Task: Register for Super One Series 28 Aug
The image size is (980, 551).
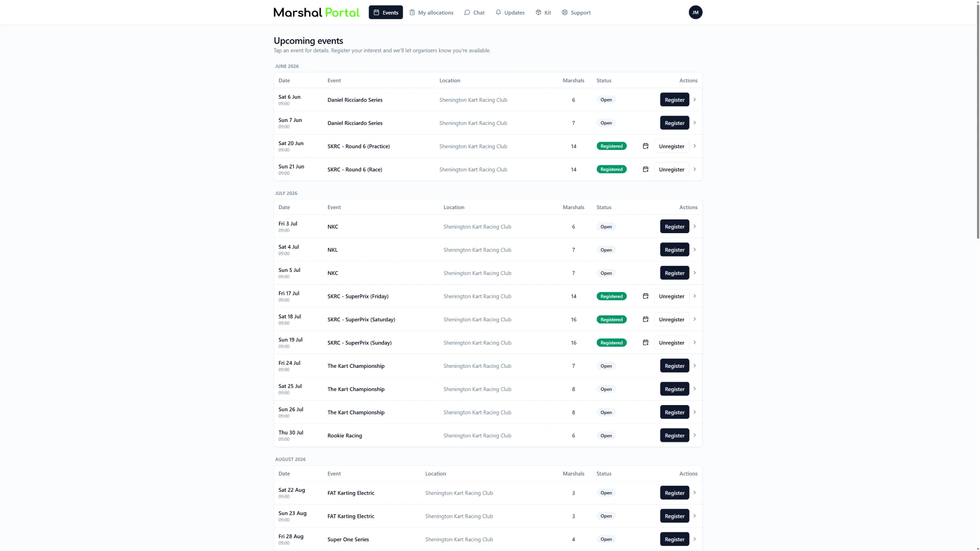Action: pos(674,539)
